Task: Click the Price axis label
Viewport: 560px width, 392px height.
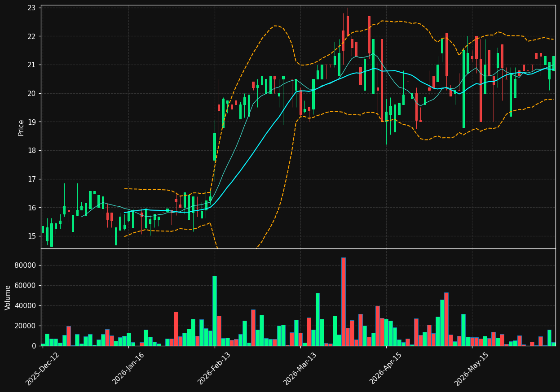Action: (x=21, y=127)
